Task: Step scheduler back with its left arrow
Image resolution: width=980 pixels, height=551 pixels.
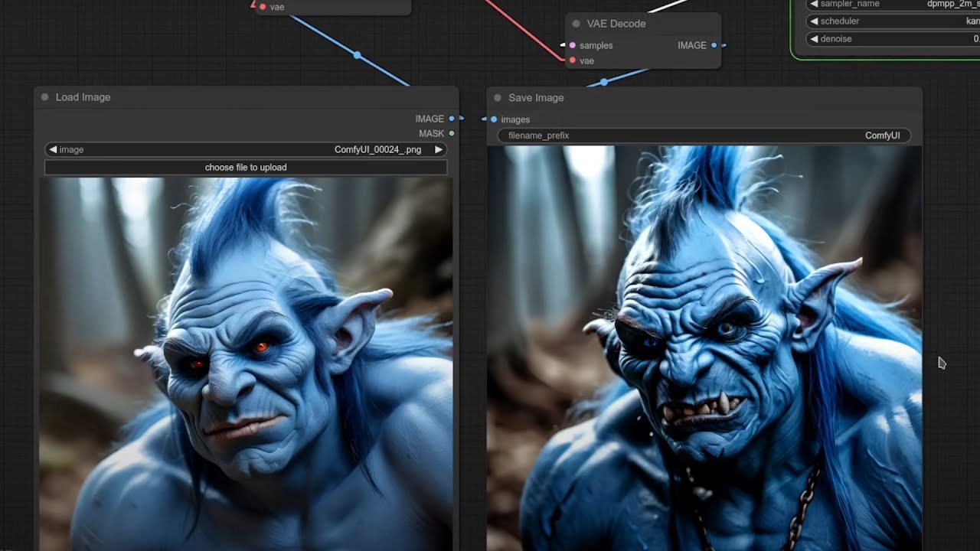Action: (x=814, y=21)
